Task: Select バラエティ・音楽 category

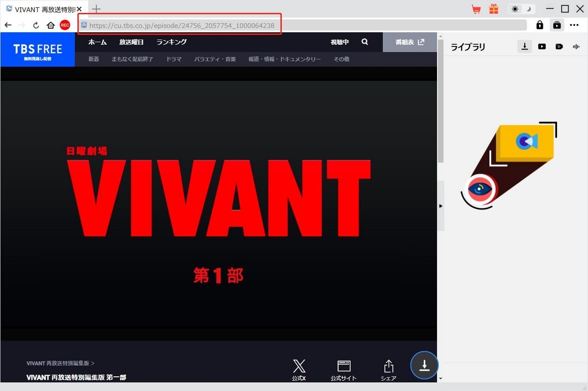Action: point(215,59)
